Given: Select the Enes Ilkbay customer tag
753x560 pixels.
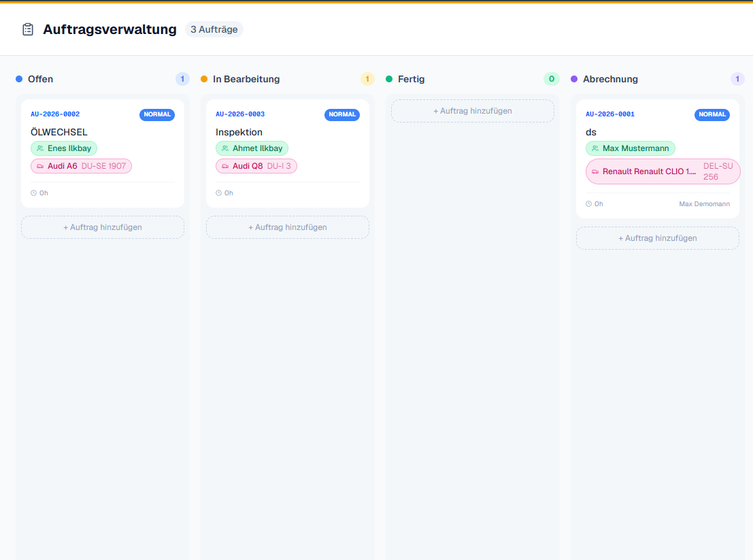Looking at the screenshot, I should (x=64, y=148).
